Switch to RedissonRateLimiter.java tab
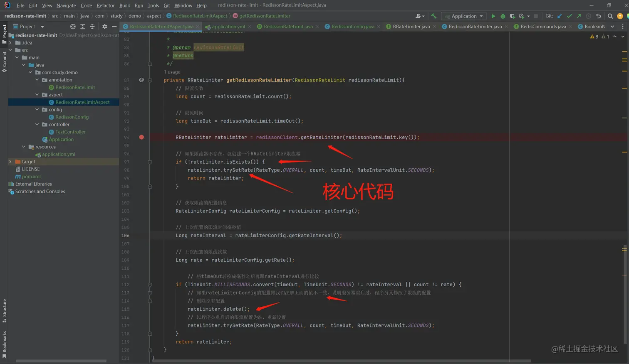The height and width of the screenshot is (364, 629). click(475, 27)
